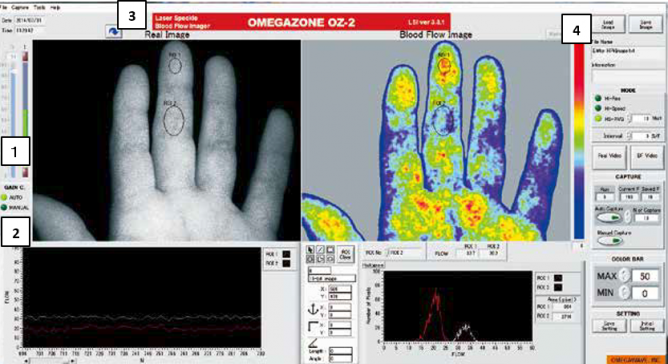
Task: Open the File menu
Action: (4, 7)
